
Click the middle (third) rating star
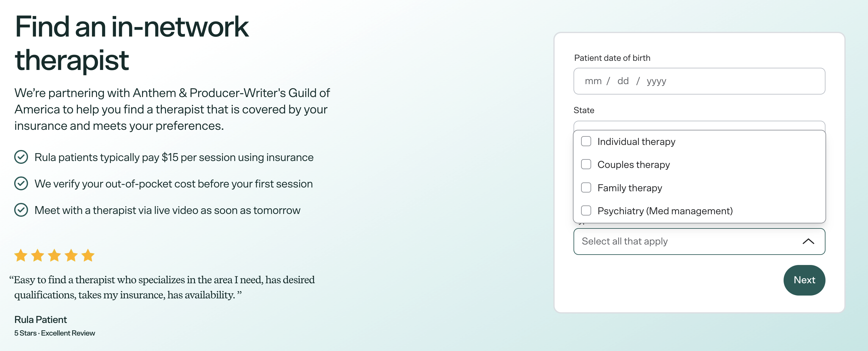coord(54,255)
